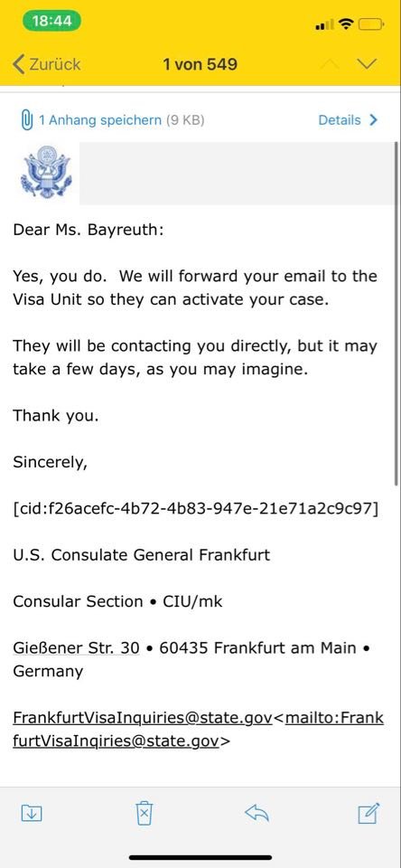
Task: Tap the vertical scrollbar on the right
Action: pyautogui.click(x=397, y=314)
